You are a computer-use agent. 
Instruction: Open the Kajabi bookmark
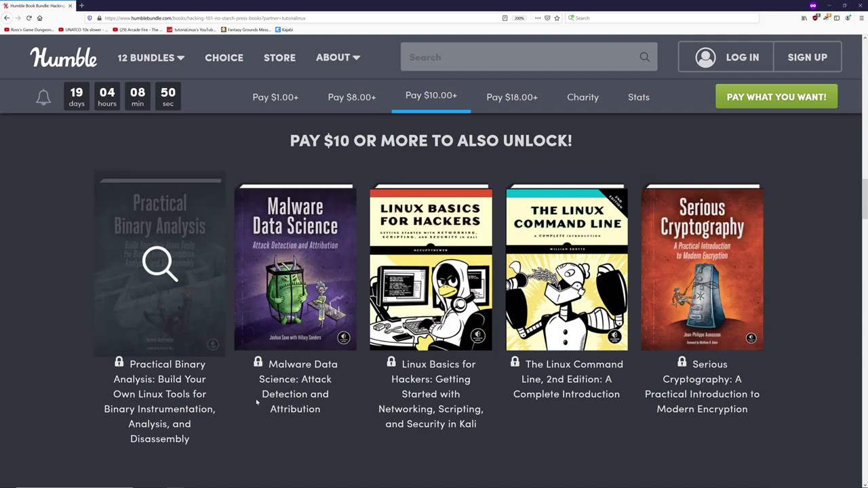click(x=285, y=30)
